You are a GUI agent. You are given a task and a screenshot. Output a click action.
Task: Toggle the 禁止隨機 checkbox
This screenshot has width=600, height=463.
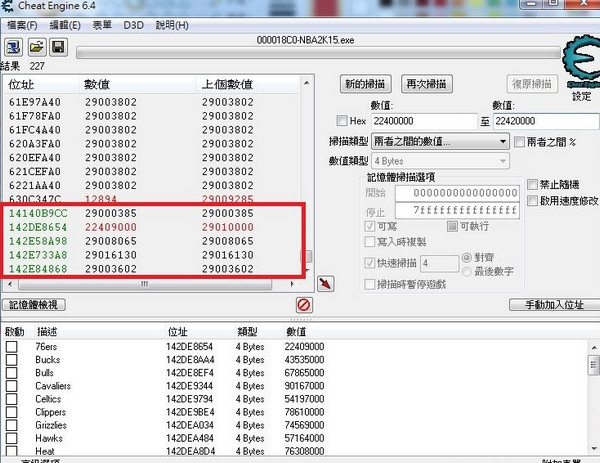[533, 185]
